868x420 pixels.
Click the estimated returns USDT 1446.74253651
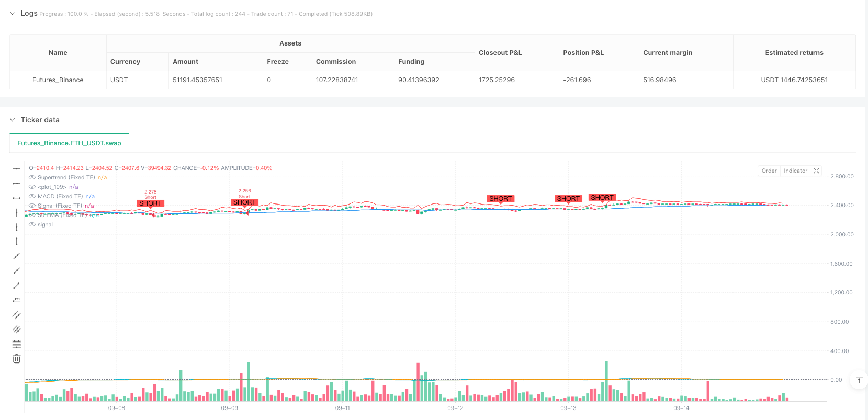pos(794,80)
